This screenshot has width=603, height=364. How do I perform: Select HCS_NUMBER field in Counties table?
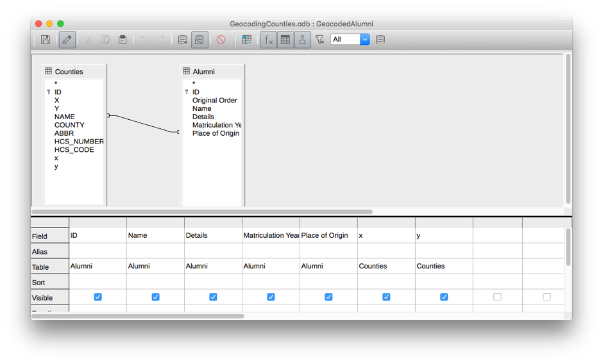click(x=79, y=142)
